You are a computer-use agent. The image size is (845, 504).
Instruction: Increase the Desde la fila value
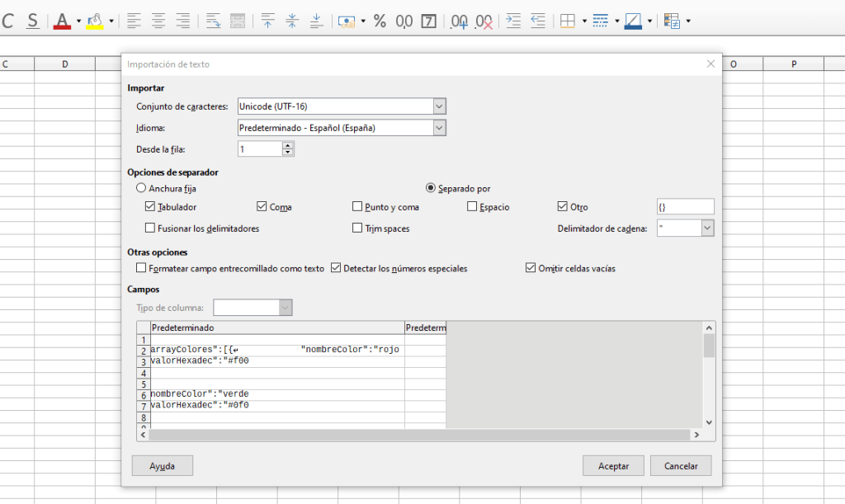288,145
